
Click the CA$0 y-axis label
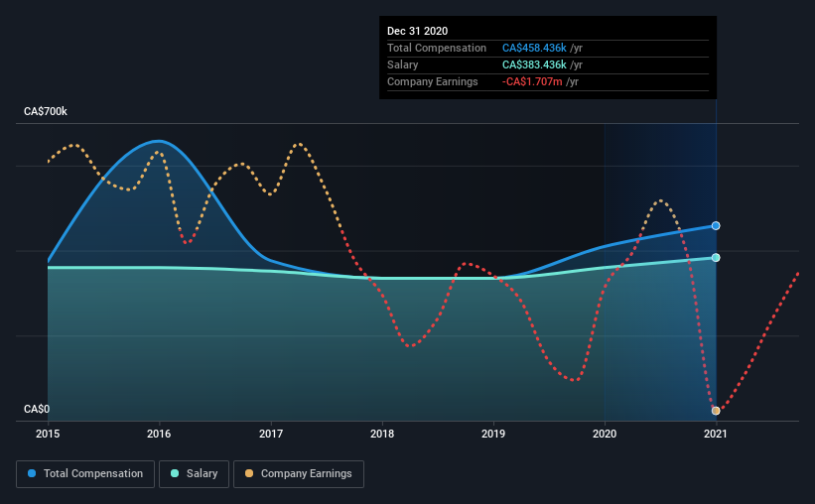(37, 410)
